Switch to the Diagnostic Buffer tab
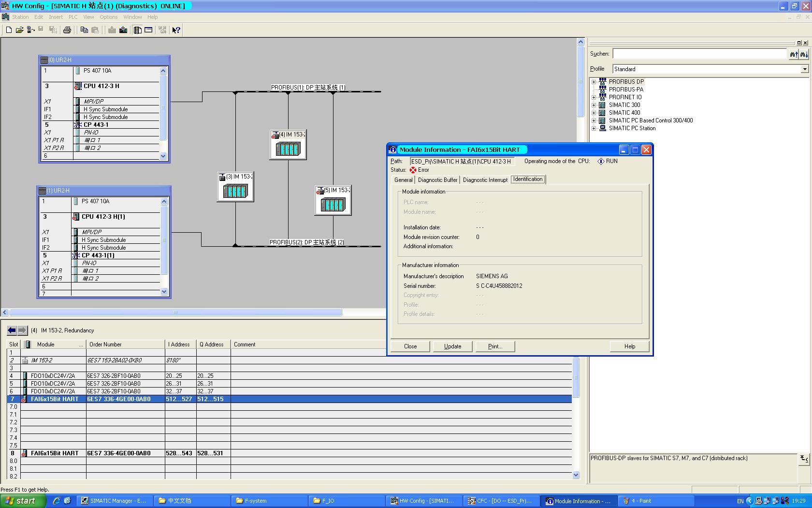Image resolution: width=812 pixels, height=508 pixels. [x=437, y=180]
